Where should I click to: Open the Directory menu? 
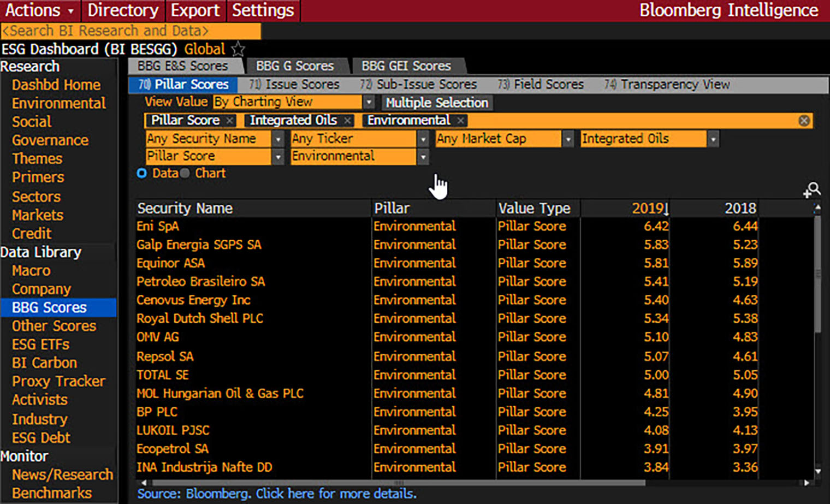(123, 10)
